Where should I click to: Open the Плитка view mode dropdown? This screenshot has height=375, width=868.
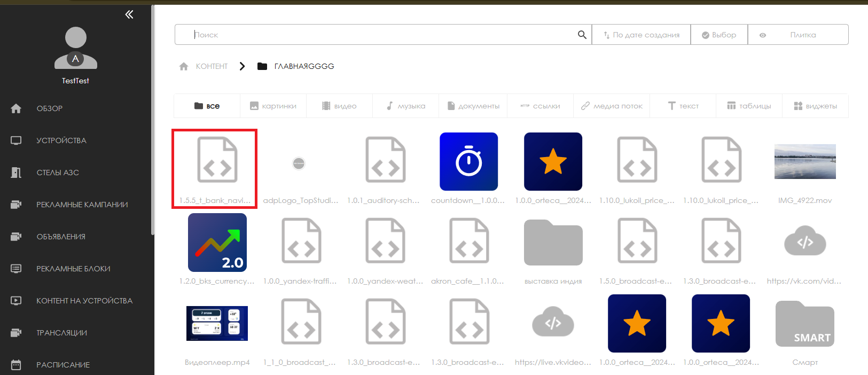[802, 35]
